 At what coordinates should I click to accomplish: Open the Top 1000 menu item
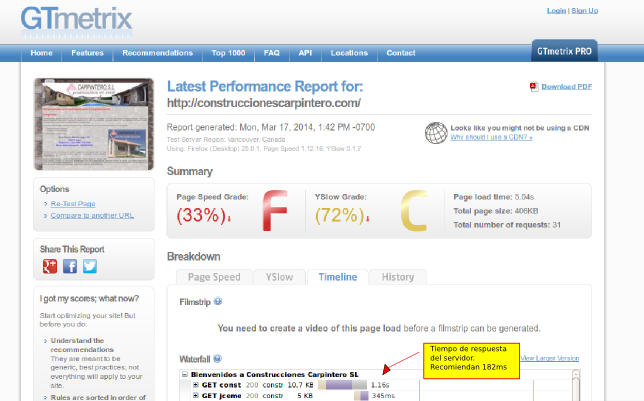(x=228, y=53)
